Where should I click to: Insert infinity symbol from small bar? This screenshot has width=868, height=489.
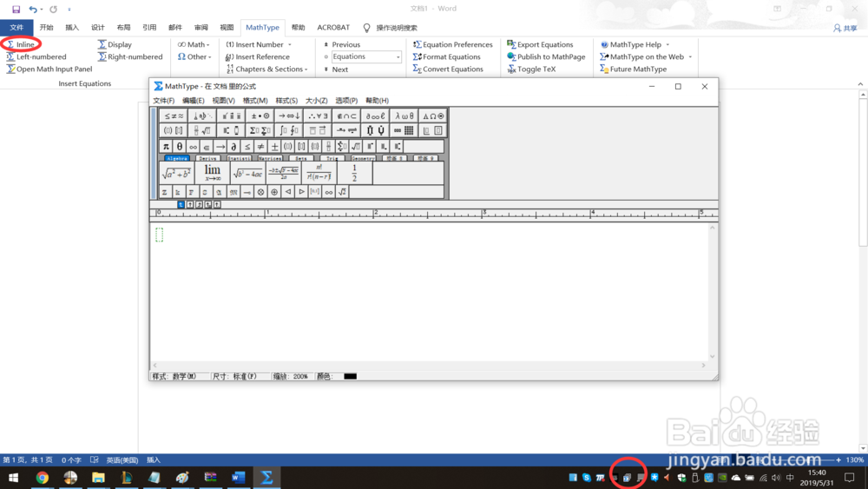pos(193,146)
